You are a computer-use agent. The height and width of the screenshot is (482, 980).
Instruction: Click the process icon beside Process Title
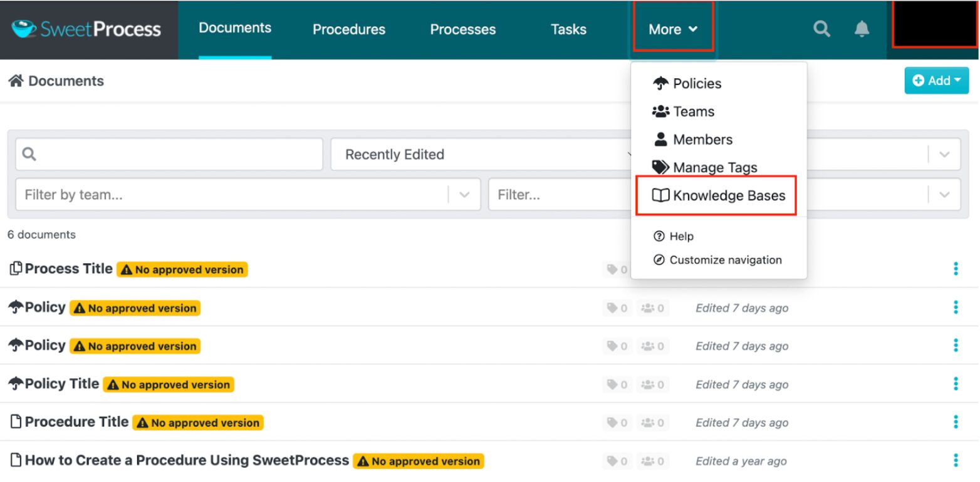pos(16,269)
